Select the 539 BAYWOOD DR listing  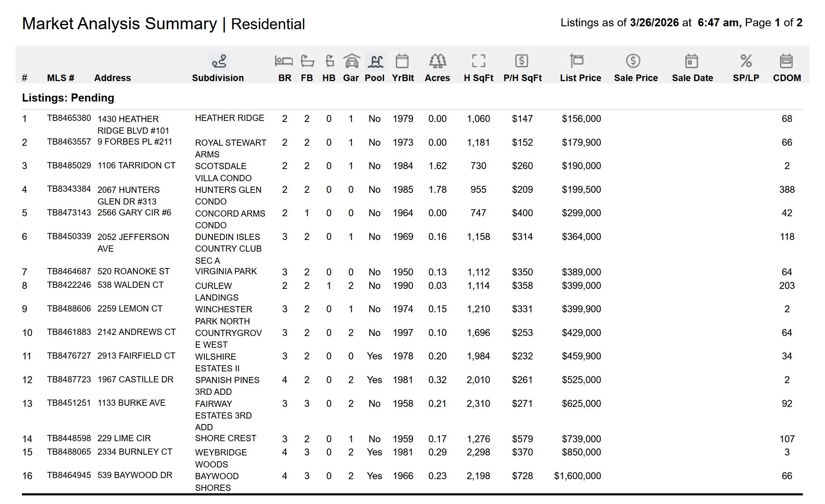click(135, 475)
